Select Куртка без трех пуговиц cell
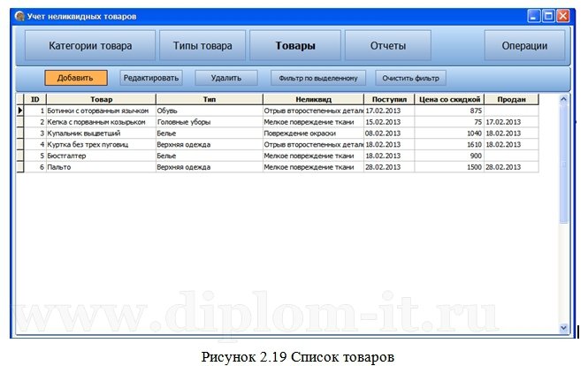The height and width of the screenshot is (366, 588). tap(101, 144)
